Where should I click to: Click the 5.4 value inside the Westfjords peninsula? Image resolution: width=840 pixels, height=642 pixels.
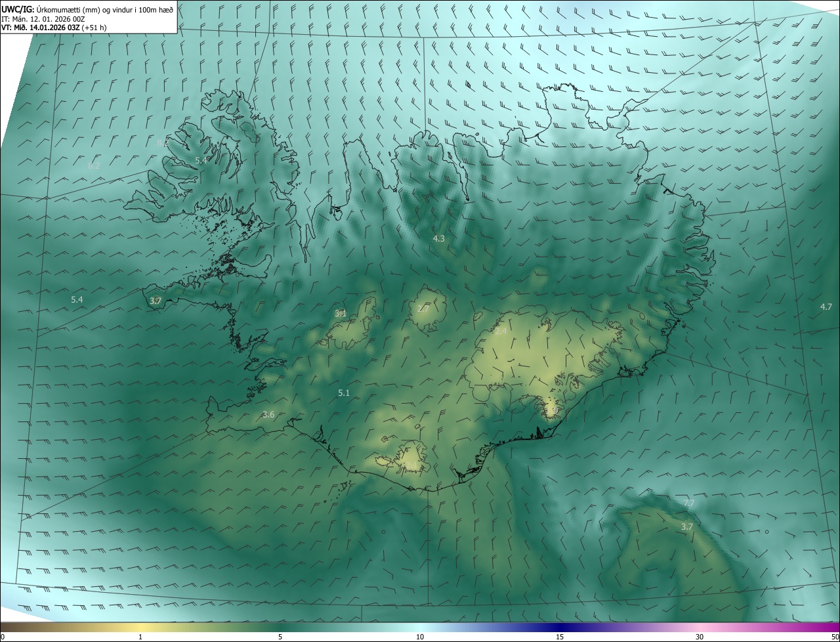click(x=201, y=161)
